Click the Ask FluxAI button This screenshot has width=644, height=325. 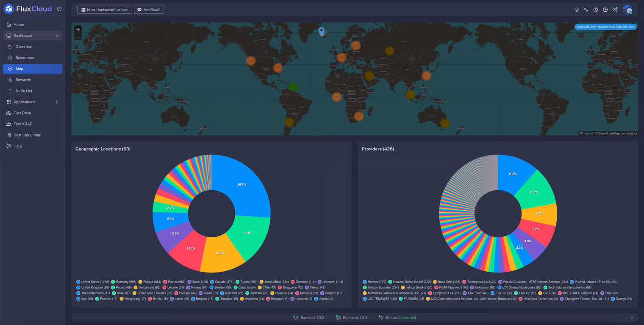click(x=149, y=10)
